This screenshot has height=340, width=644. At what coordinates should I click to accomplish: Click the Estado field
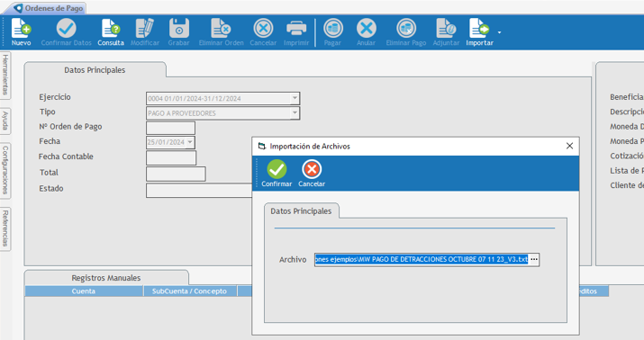[x=199, y=191]
